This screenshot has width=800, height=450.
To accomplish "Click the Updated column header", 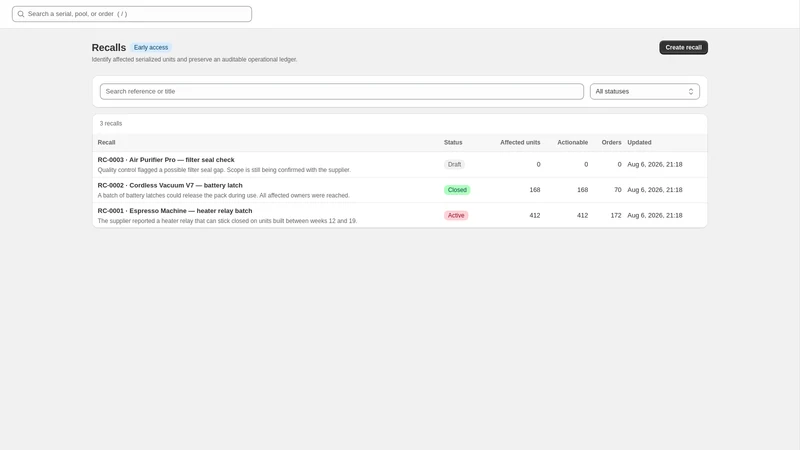I will coord(639,142).
